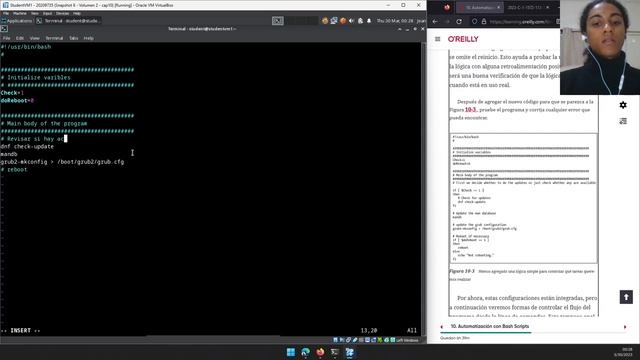The image size is (640, 360).
Task: Open the terminal's Edit menu
Action: coord(20,38)
